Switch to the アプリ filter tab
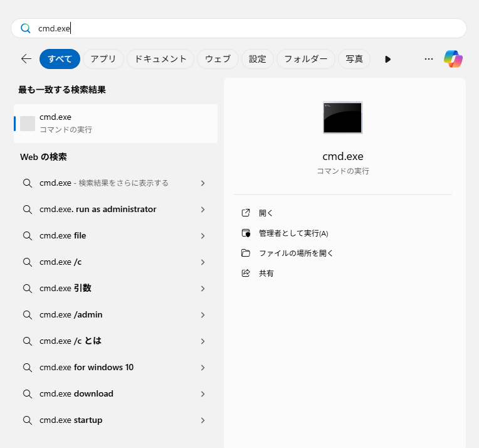The width and height of the screenshot is (479, 448). 103,59
